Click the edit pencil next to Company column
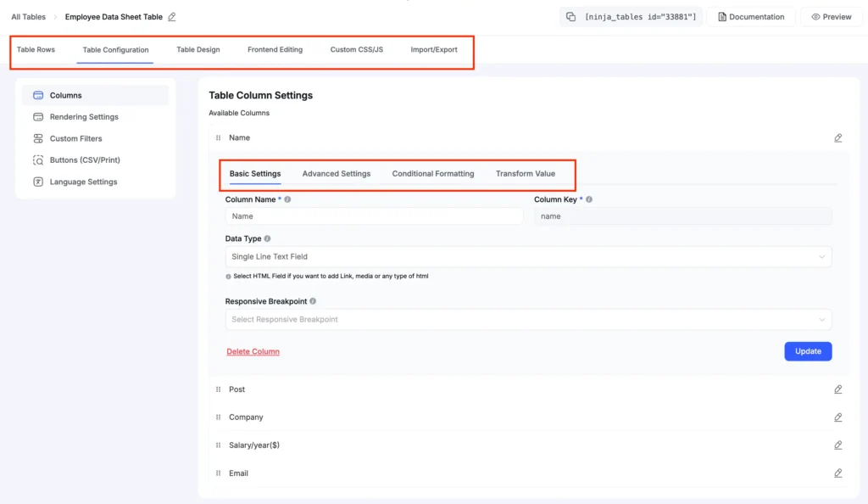Screen dimensions: 868x504 tap(837, 417)
